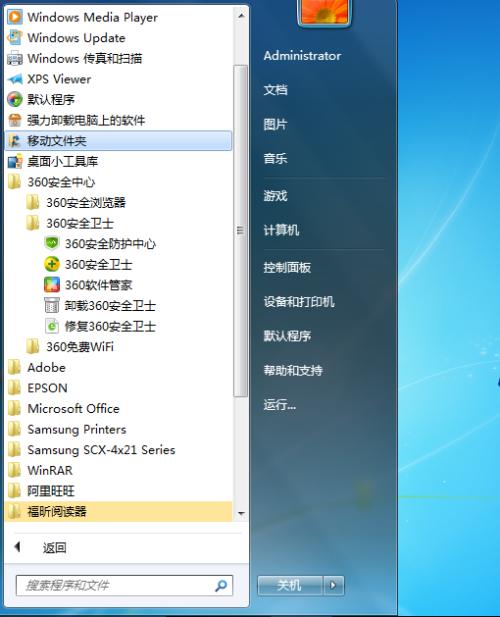Open 360软件管家 colorful icon

(x=52, y=284)
